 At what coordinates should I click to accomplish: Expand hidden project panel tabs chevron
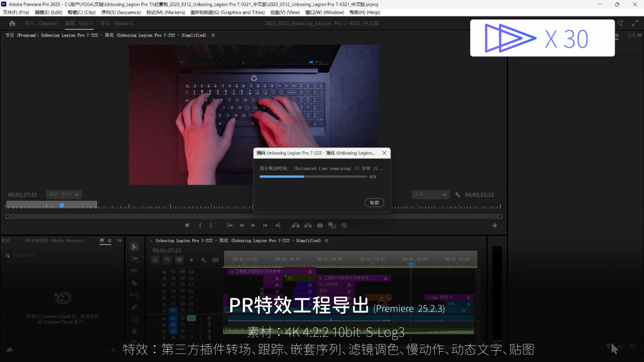click(120, 241)
